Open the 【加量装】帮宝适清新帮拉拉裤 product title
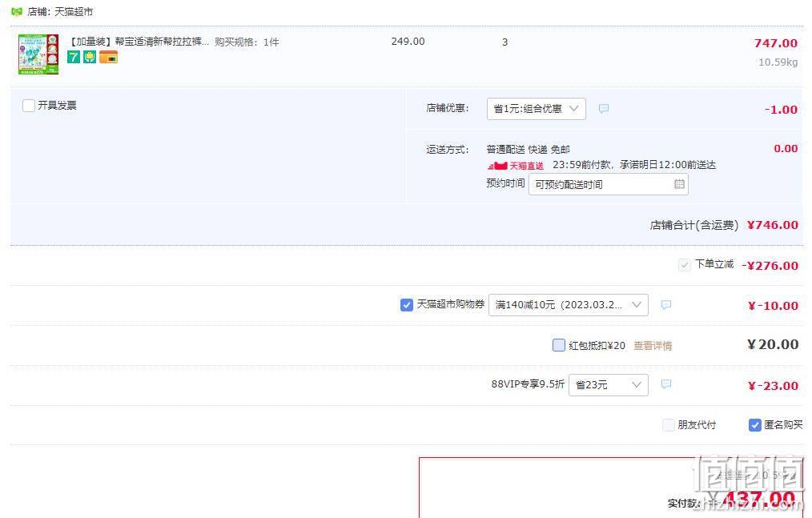The image size is (812, 518). [139, 42]
